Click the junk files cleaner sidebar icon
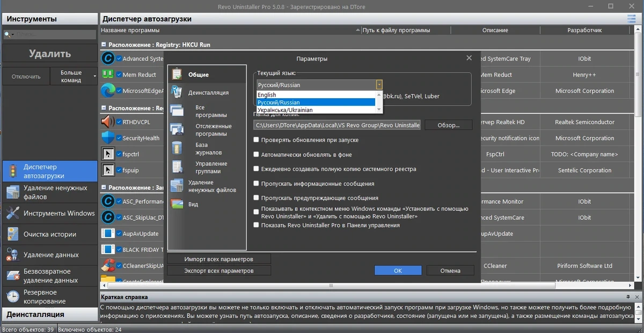Screen dimensions: 644x333 (x=13, y=192)
